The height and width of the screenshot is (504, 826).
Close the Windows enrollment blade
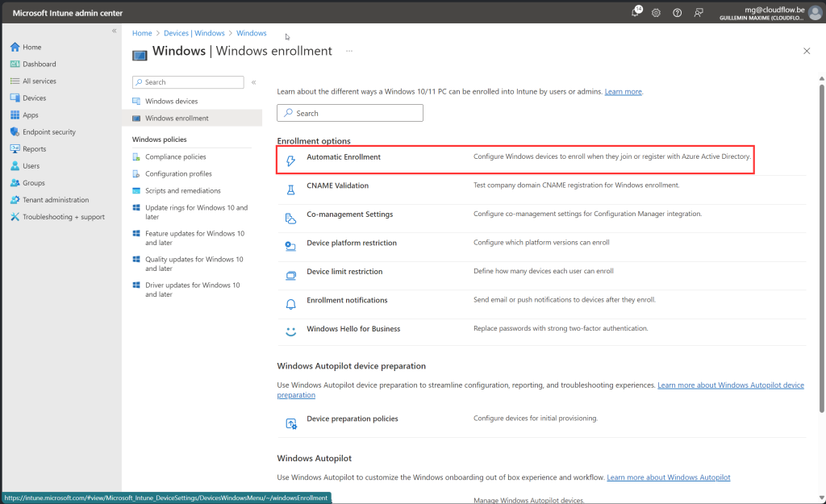[807, 51]
